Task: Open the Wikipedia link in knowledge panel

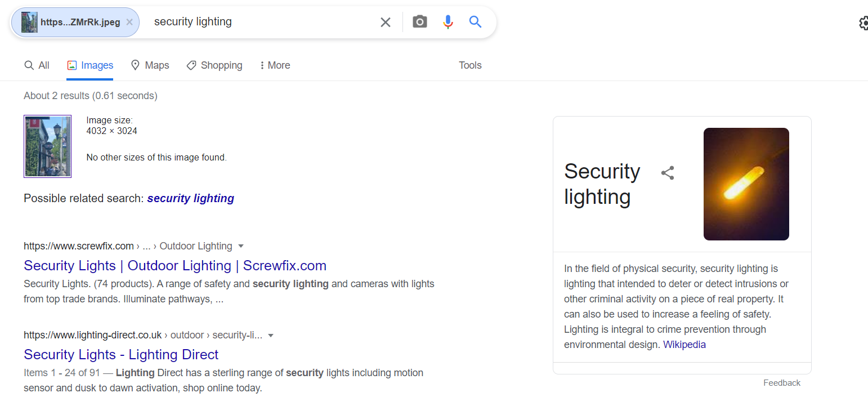Action: point(684,345)
